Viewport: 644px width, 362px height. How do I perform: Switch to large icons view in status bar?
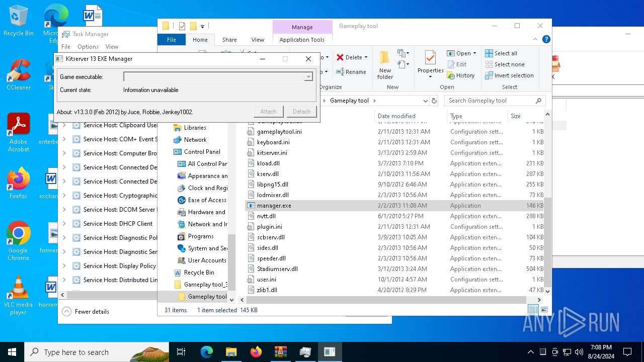coord(544,310)
